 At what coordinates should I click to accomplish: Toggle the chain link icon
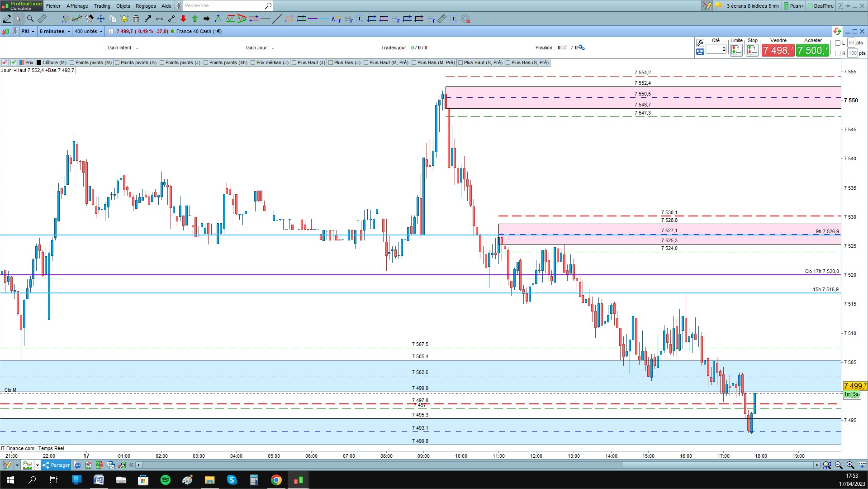(15, 31)
